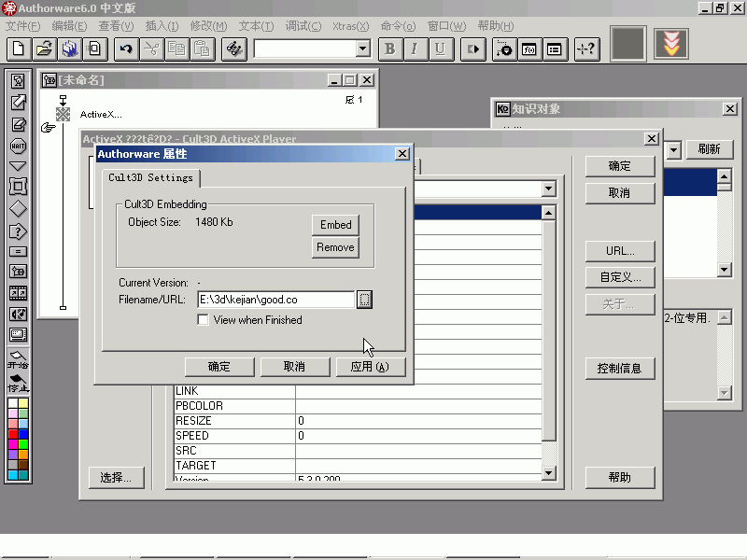
Task: Click the Stop flag (停止) in palette
Action: coord(18,384)
